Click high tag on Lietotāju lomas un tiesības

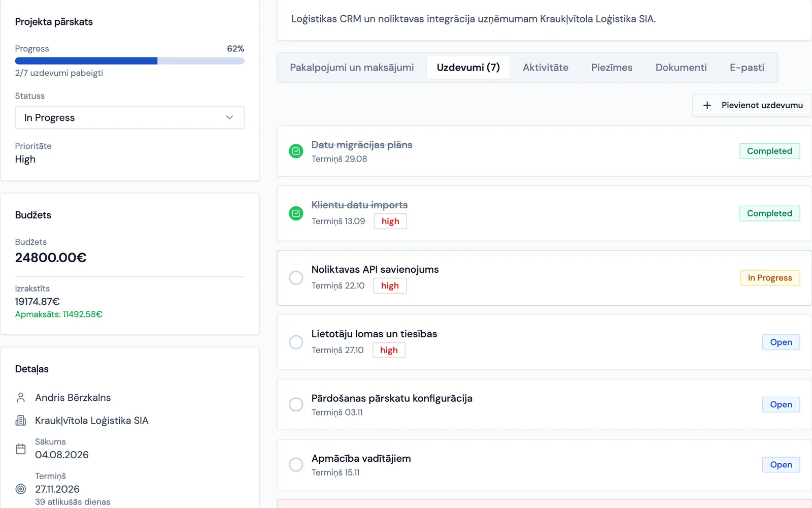(x=389, y=351)
